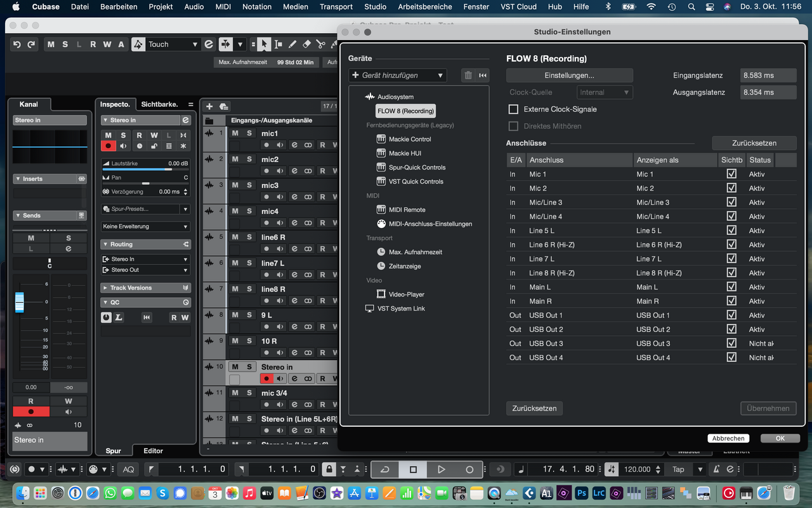This screenshot has width=812, height=508.
Task: Toggle visibility checkbox for Mic/Line 3
Action: coord(731,202)
